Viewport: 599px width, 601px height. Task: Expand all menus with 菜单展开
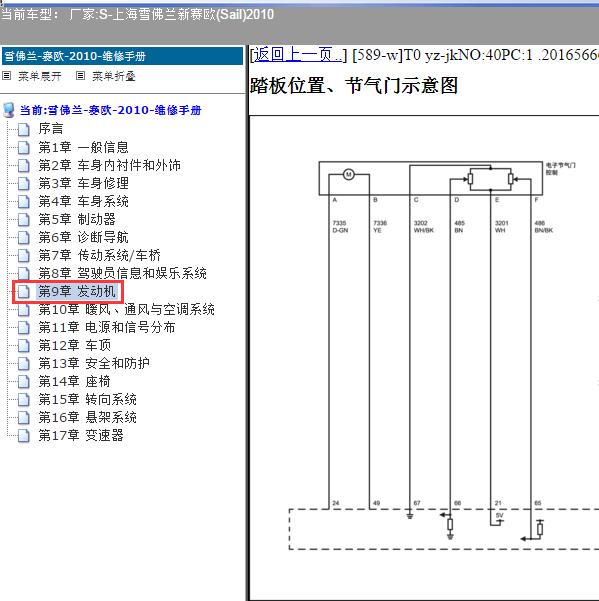tap(40, 76)
